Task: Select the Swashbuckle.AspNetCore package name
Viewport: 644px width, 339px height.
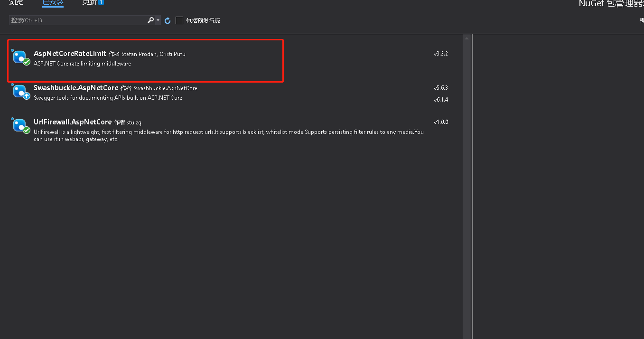Action: point(76,88)
